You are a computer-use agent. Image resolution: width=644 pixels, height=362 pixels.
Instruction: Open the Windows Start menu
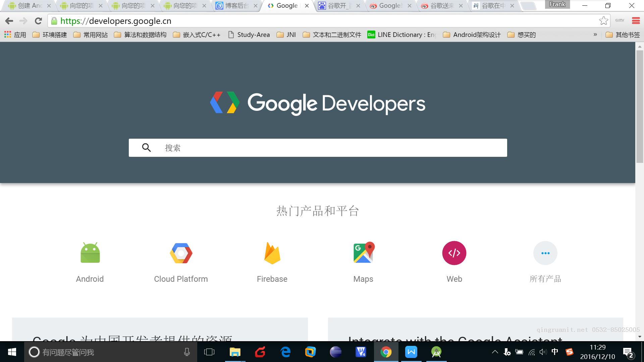tap(12, 352)
